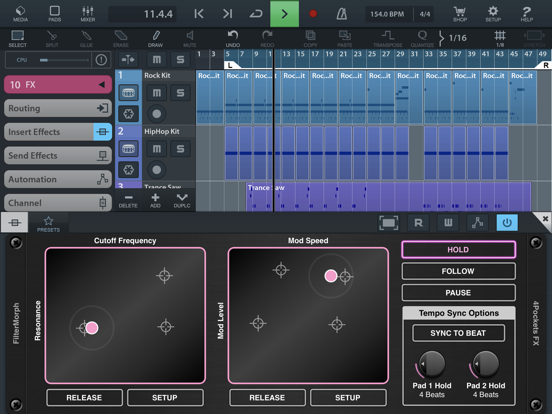
Task: Click the Redo arrow
Action: click(267, 39)
